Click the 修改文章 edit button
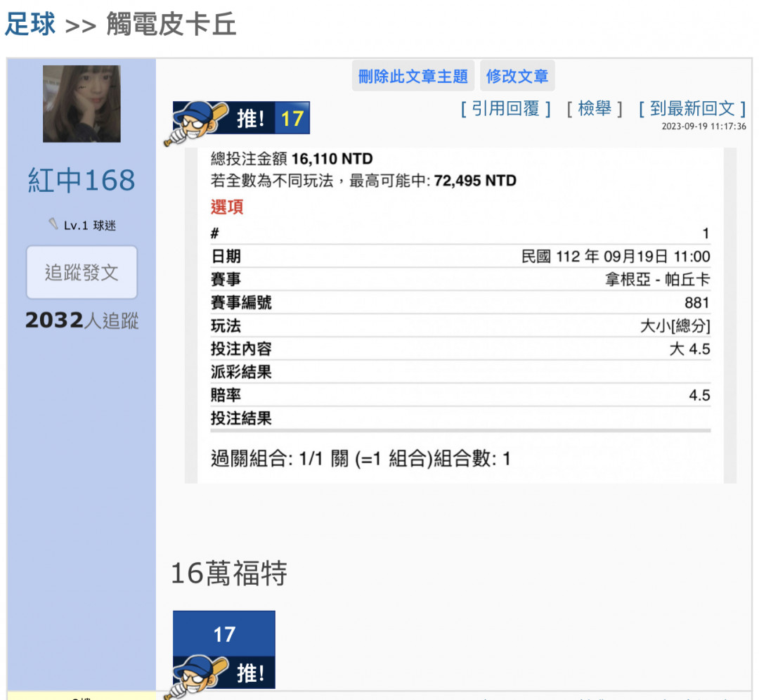 (517, 76)
